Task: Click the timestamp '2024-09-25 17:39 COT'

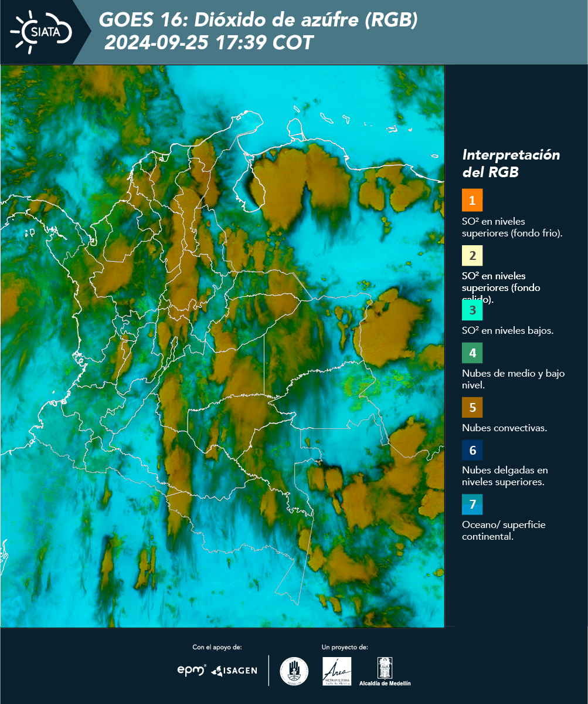Action: [209, 43]
